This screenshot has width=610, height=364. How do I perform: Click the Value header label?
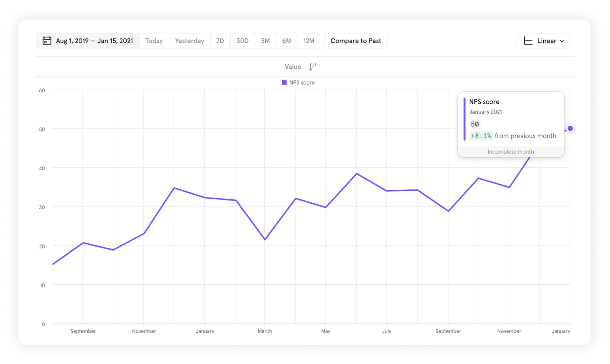click(x=293, y=67)
